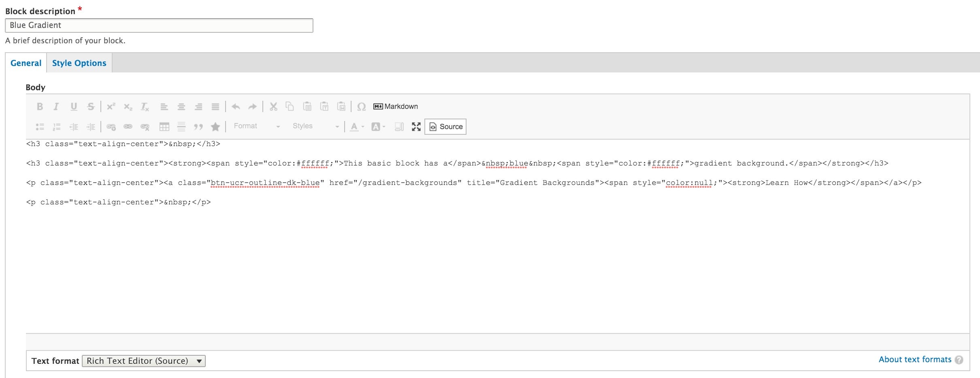Insert a horizontal line
This screenshot has width=980, height=378.
tap(181, 126)
